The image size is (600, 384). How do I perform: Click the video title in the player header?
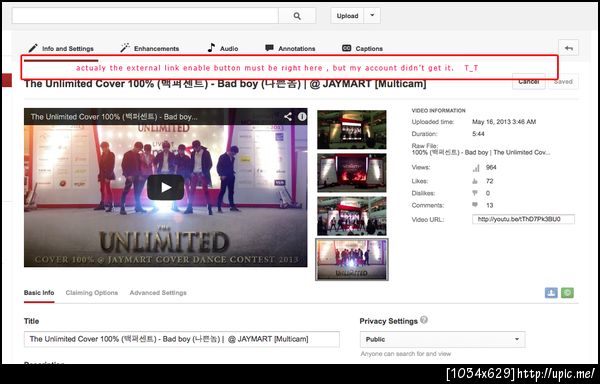tap(114, 117)
